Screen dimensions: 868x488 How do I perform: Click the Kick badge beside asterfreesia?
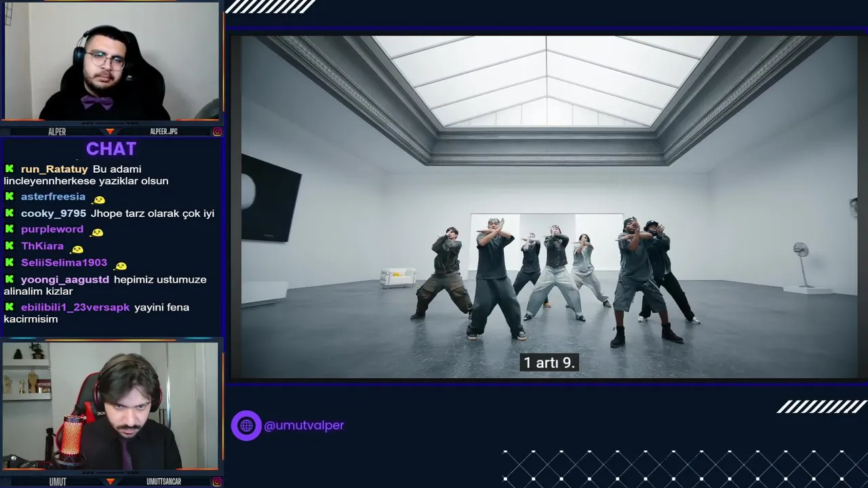click(x=9, y=197)
